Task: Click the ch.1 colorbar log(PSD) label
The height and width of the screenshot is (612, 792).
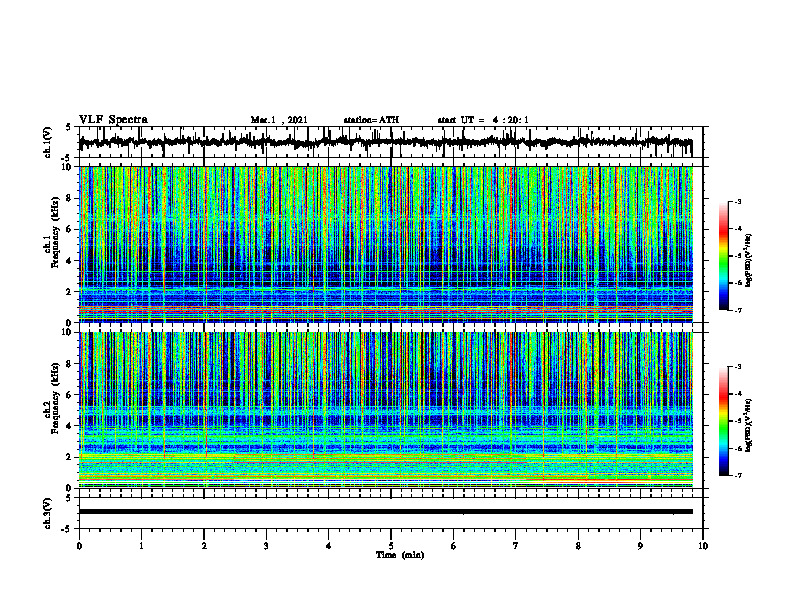Action: tap(749, 260)
